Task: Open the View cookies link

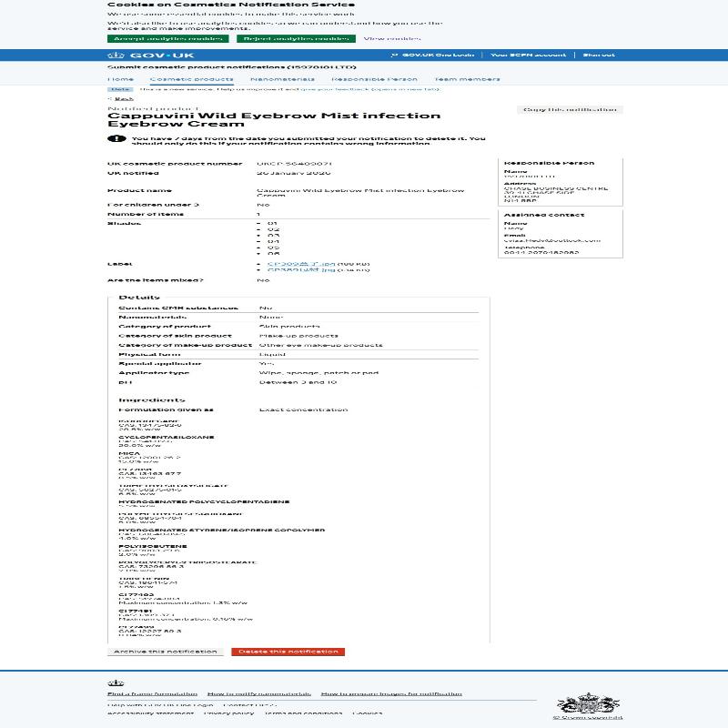Action: [391, 39]
